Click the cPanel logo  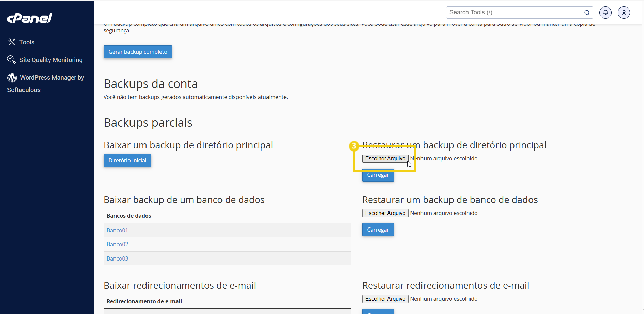click(30, 18)
